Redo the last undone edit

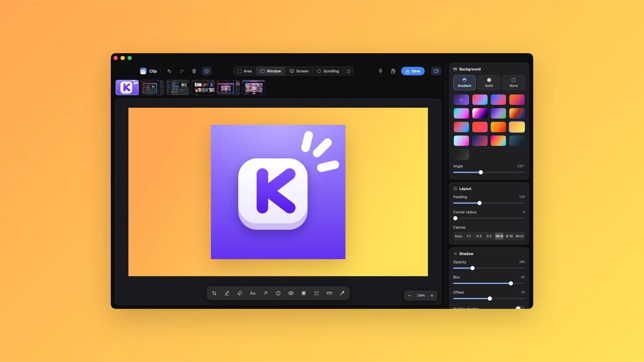(x=182, y=71)
